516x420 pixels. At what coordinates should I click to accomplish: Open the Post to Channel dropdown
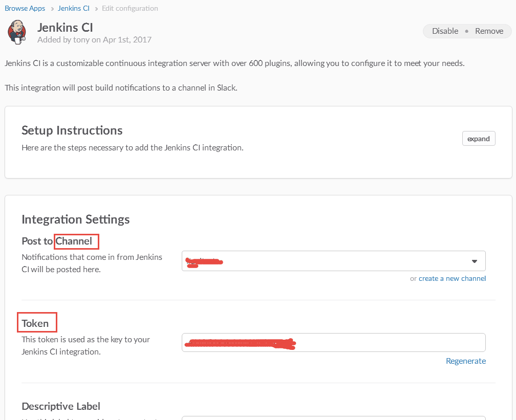[x=333, y=261]
